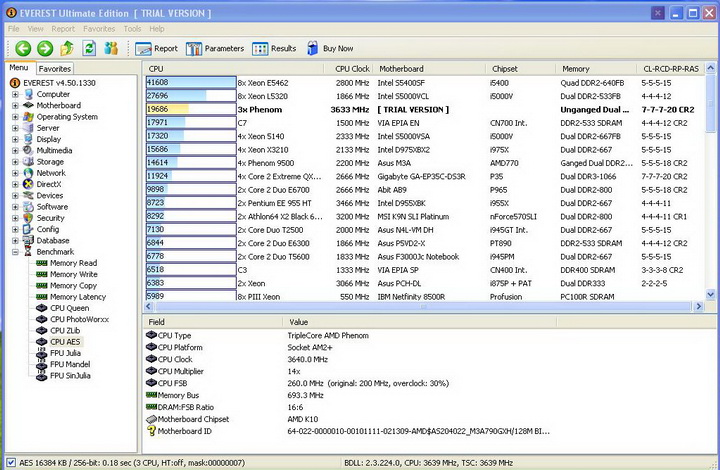Screen dimensions: 720x470
Task: Open the File menu
Action: point(14,28)
